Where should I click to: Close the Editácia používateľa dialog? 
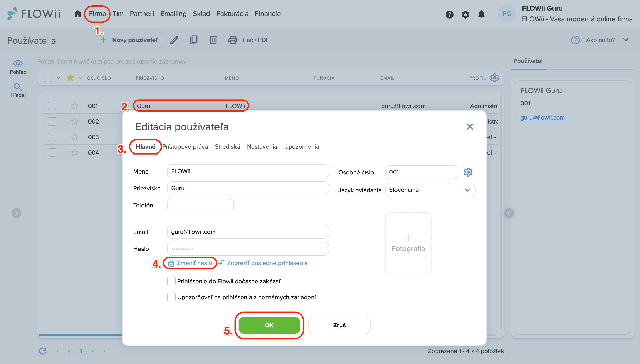470,126
